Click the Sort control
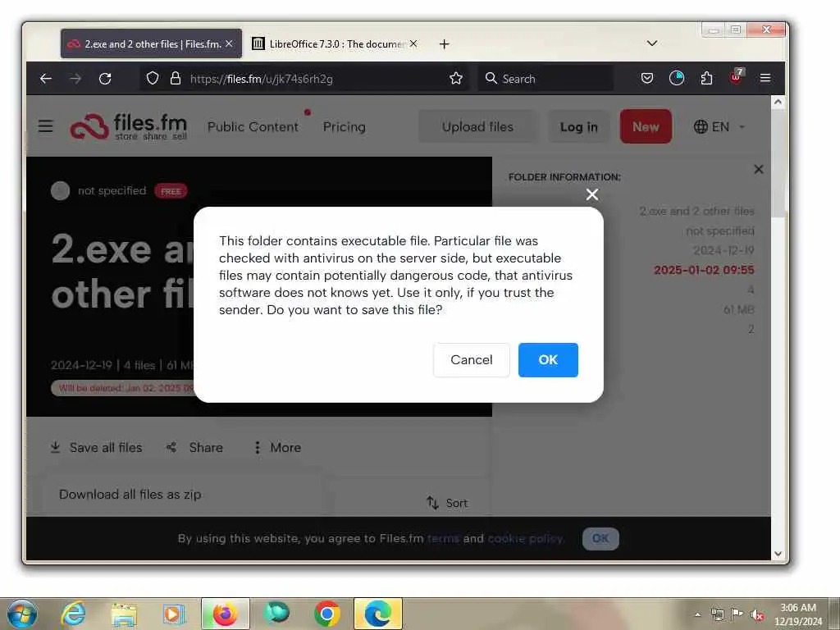This screenshot has width=840, height=630. click(447, 503)
